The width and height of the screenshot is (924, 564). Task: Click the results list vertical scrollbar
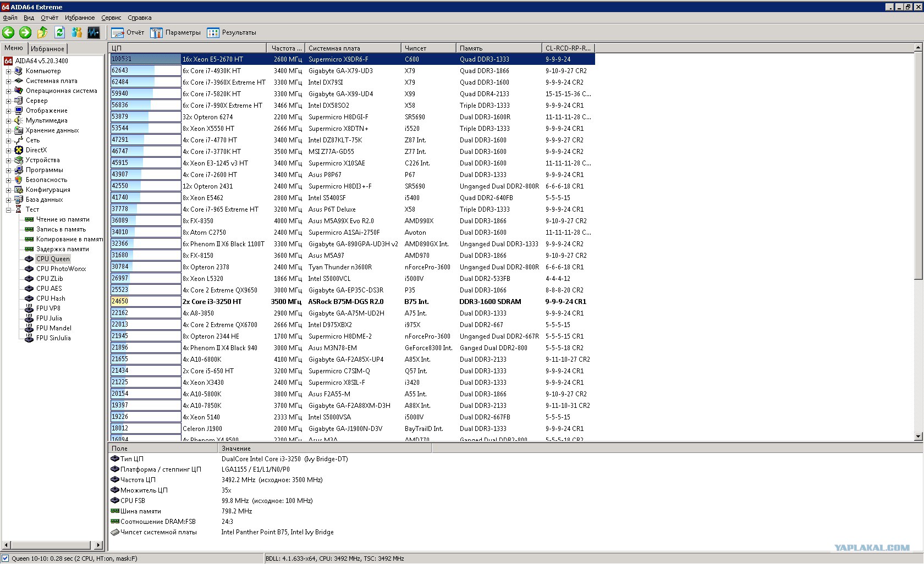(x=918, y=242)
